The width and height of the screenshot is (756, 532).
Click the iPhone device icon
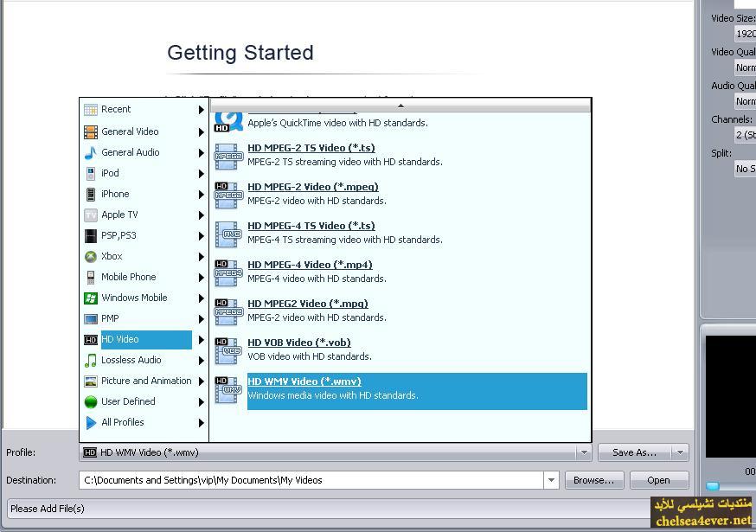click(91, 194)
